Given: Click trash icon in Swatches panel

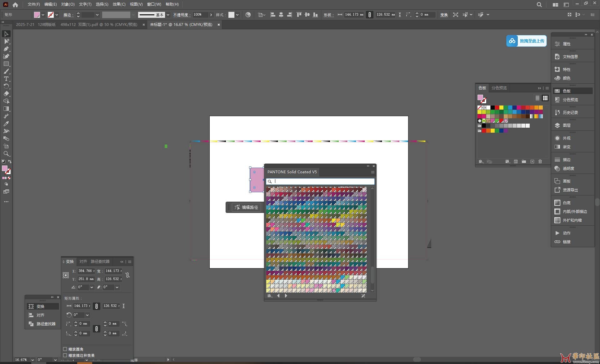Looking at the screenshot, I should (540, 162).
